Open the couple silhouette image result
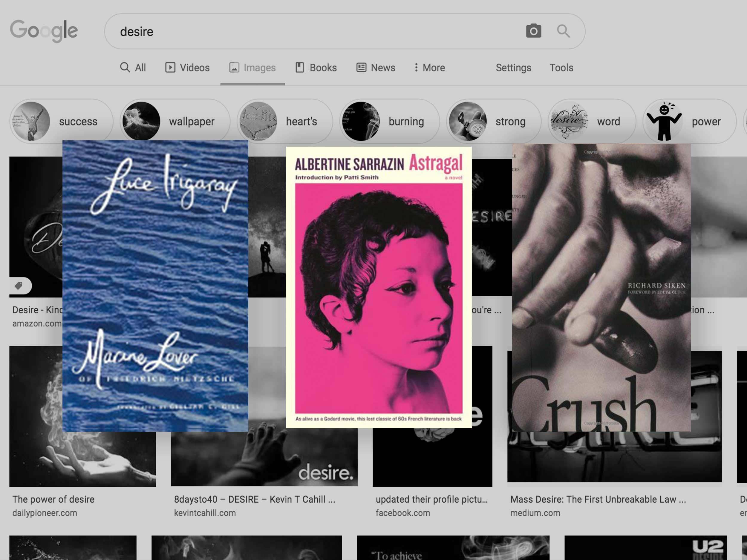This screenshot has width=747, height=560. 267,227
